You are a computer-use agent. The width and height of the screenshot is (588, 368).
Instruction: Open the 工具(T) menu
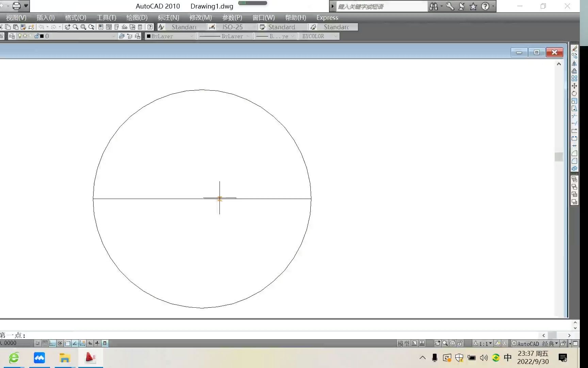pyautogui.click(x=106, y=17)
